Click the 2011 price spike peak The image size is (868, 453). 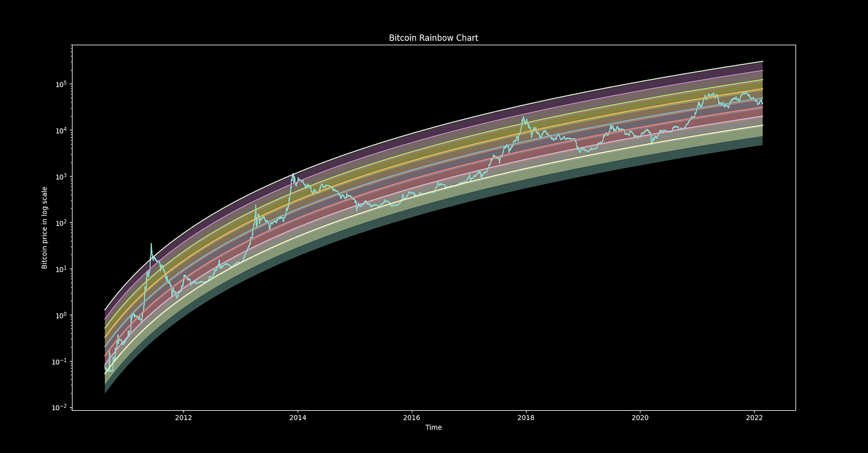151,244
